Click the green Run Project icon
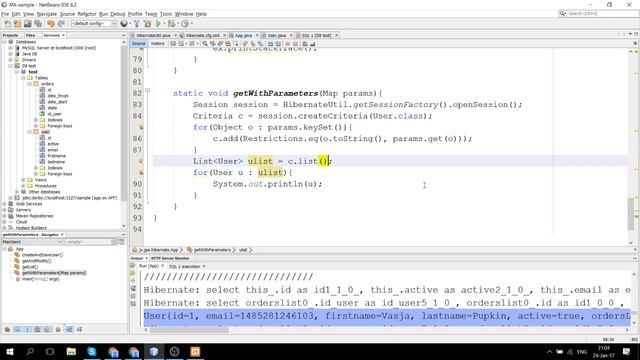This screenshot has width=640, height=360. [158, 24]
